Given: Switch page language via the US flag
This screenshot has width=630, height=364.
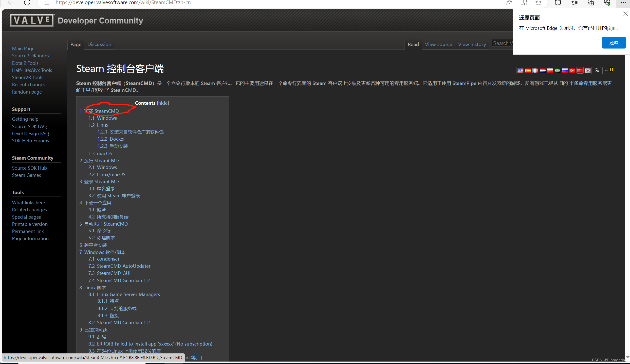Looking at the screenshot, I should click(x=520, y=70).
